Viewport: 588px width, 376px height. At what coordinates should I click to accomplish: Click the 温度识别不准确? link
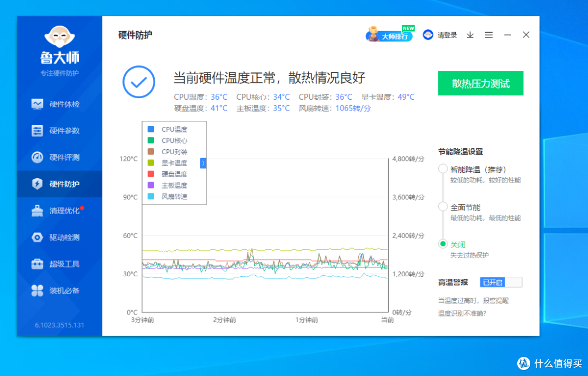462,313
